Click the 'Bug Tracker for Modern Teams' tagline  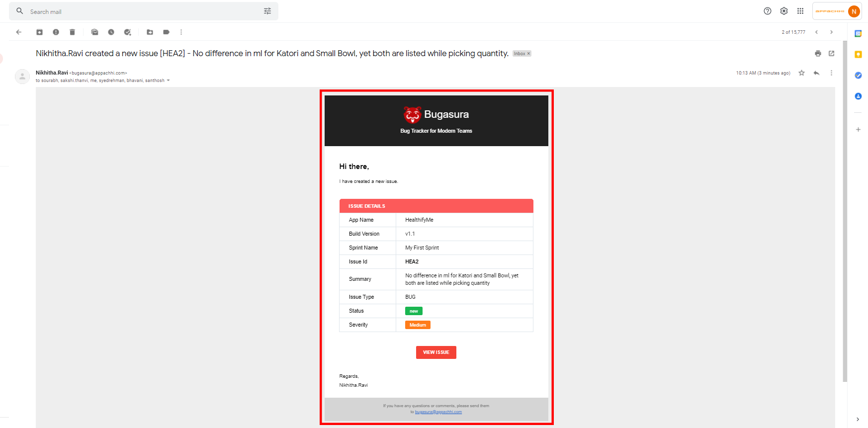point(436,131)
